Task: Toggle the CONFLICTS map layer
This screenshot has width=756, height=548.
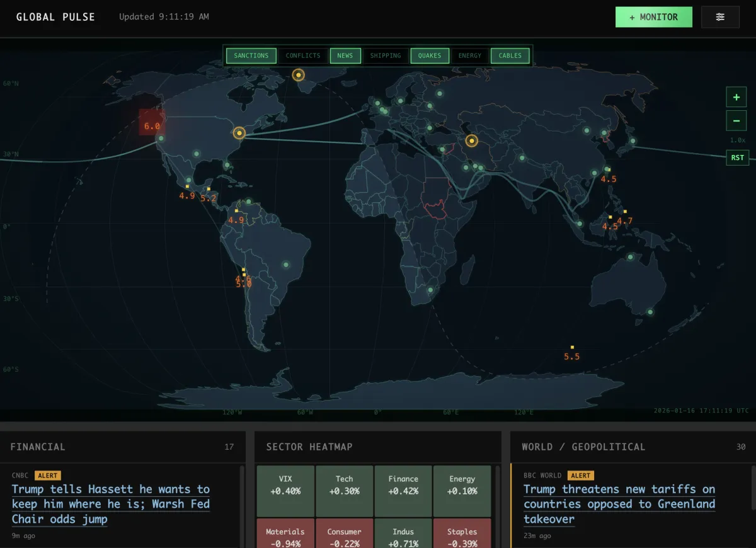Action: [303, 55]
